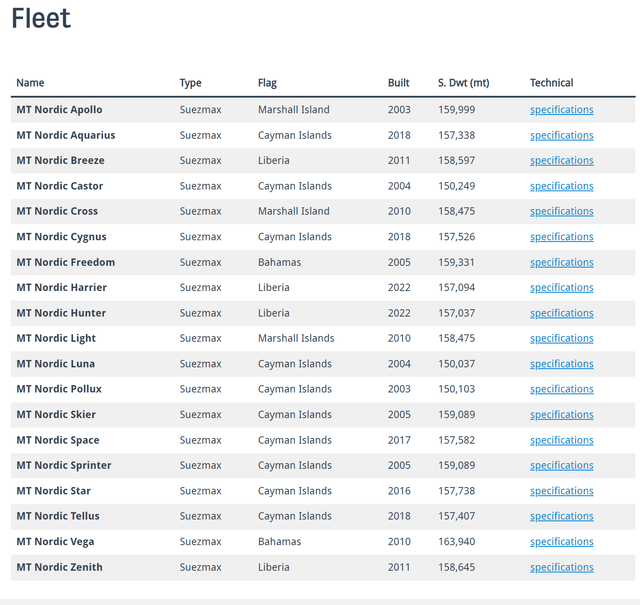Open MT Nordic Sprinter specifications link
640x605 pixels.
562,465
